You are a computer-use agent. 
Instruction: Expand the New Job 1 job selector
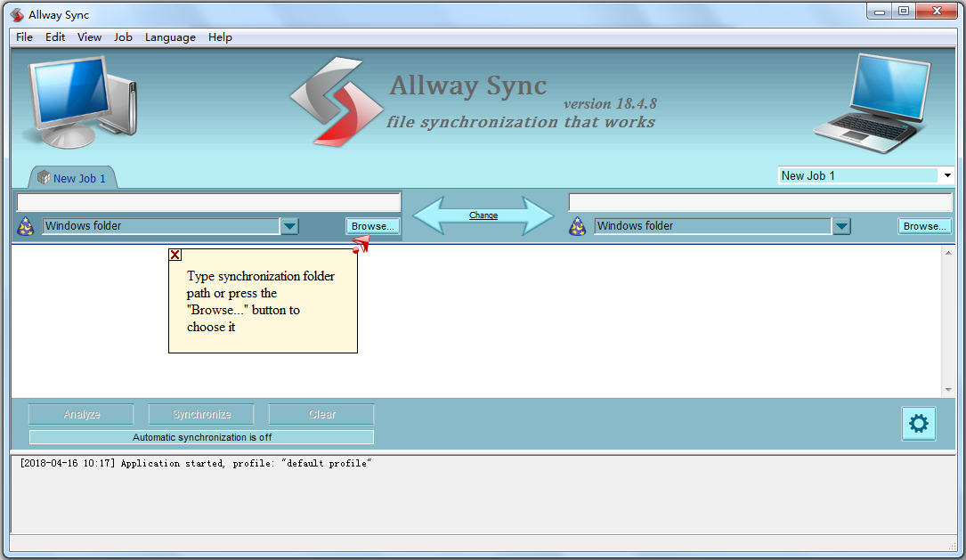946,174
